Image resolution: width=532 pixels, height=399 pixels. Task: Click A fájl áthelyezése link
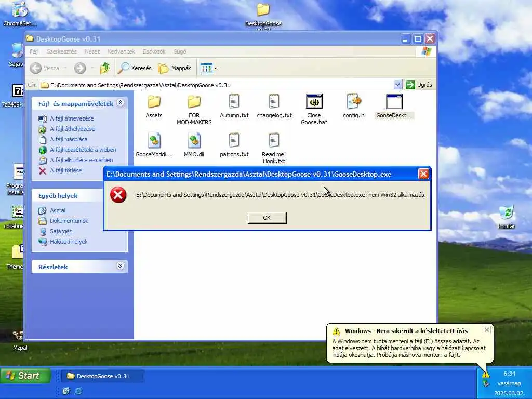tap(72, 129)
